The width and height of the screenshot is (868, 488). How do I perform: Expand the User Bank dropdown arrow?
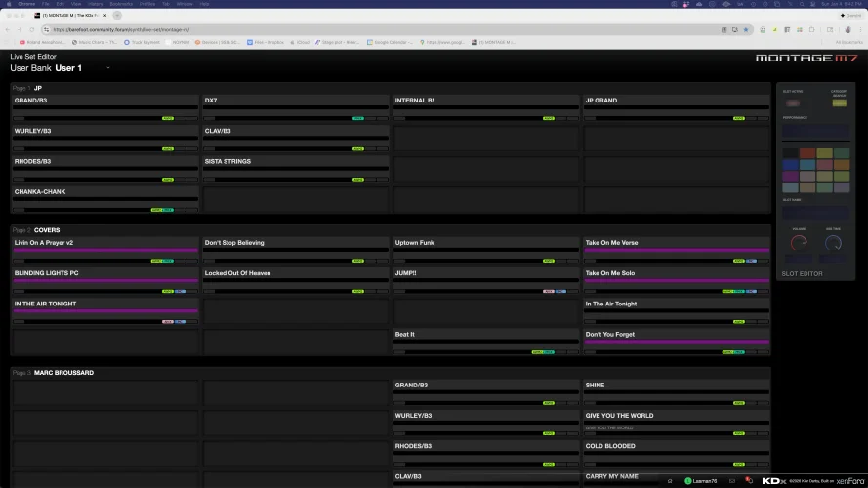click(108, 68)
